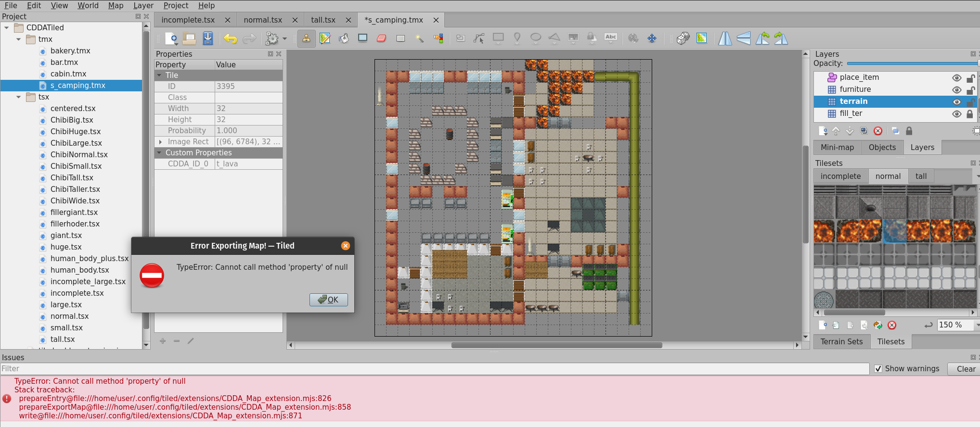The height and width of the screenshot is (427, 980).
Task: Select the Shape Fill tool
Action: tap(362, 38)
